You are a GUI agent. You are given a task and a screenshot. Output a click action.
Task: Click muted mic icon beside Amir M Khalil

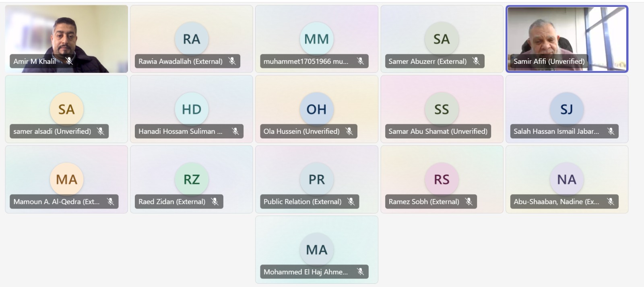(x=69, y=61)
